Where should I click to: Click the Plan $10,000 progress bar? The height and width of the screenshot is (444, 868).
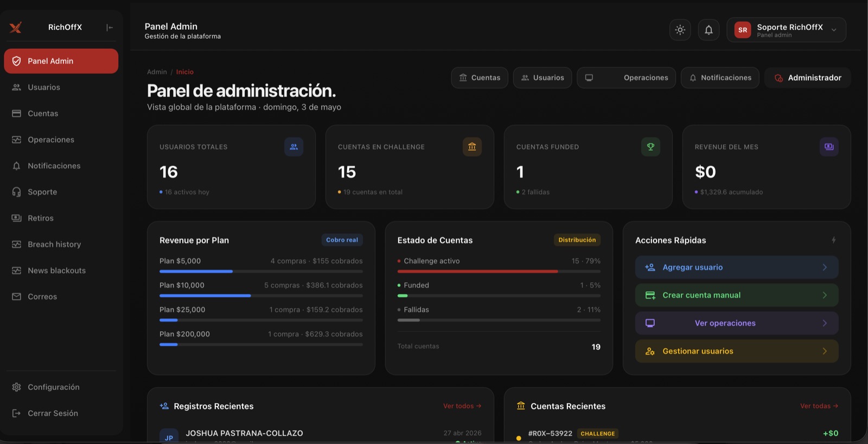[261, 296]
